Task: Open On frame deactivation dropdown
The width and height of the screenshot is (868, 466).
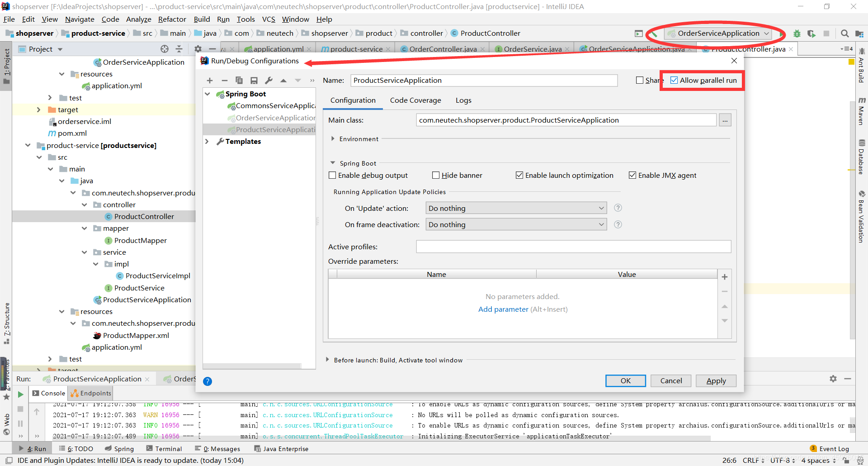Action: click(516, 224)
